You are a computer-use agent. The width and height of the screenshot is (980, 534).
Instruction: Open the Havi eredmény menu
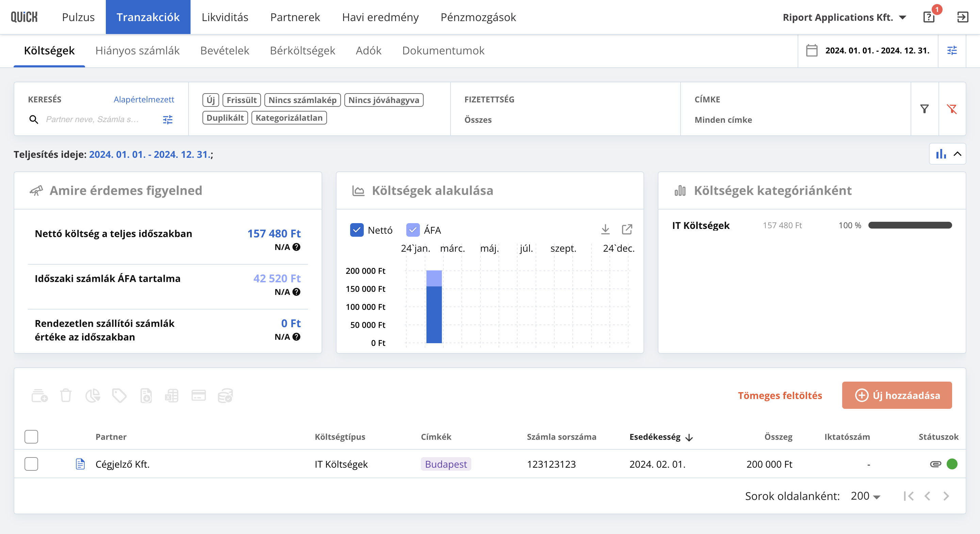(380, 17)
